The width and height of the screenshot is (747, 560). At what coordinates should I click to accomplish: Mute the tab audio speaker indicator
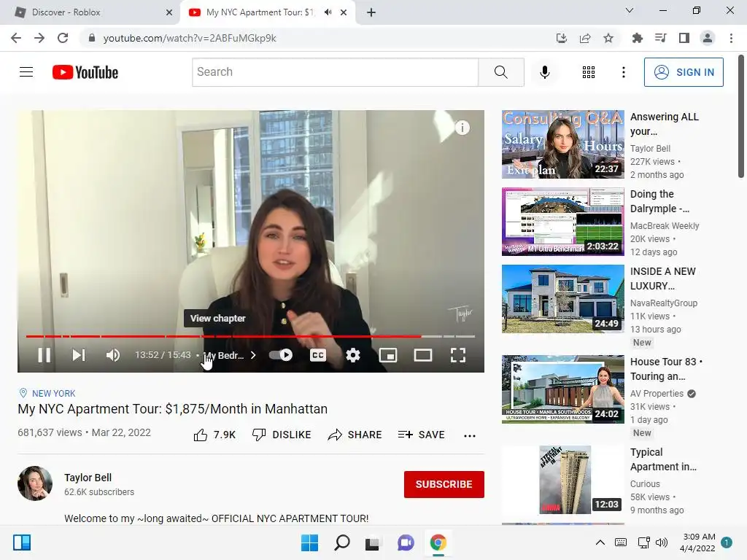(328, 12)
